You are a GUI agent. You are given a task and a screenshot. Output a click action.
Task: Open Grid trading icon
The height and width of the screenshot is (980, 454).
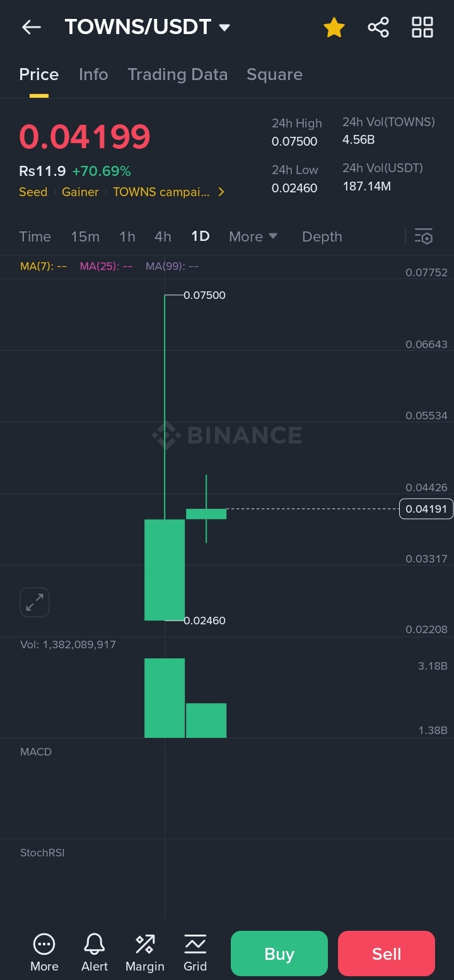pos(195,952)
